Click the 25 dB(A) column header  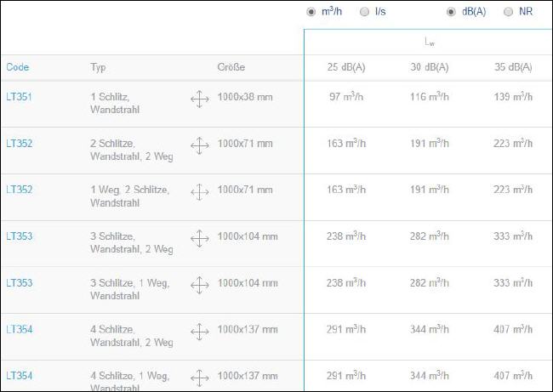(346, 67)
